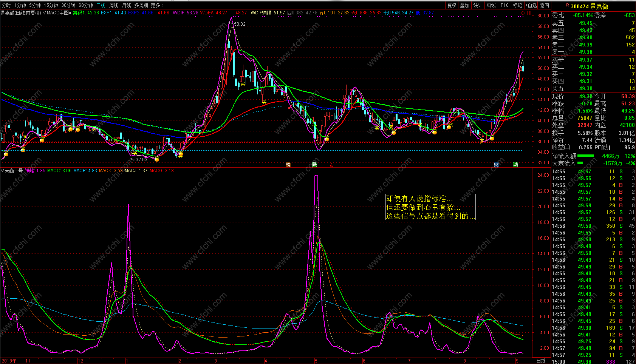Click the purple WDIF legend value
The height and width of the screenshot is (364, 636).
pyautogui.click(x=186, y=13)
